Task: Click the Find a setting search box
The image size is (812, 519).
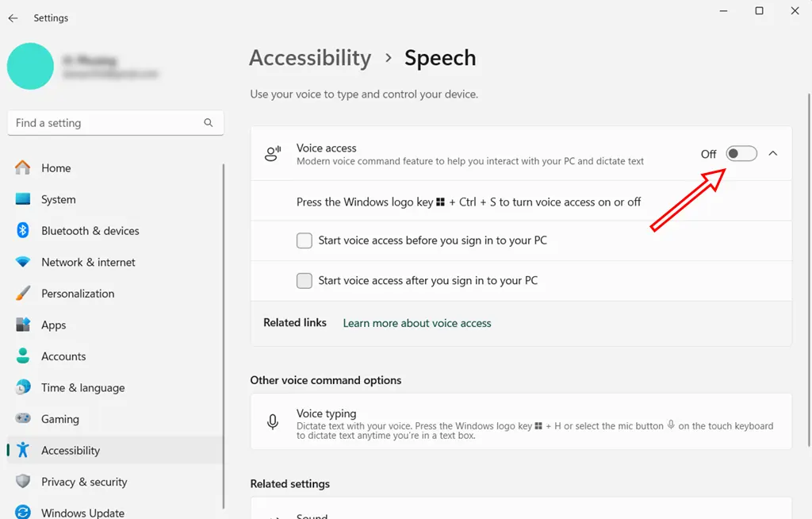Action: click(115, 123)
